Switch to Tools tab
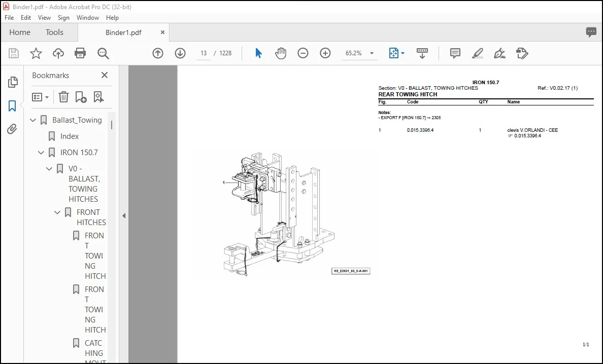 click(54, 32)
